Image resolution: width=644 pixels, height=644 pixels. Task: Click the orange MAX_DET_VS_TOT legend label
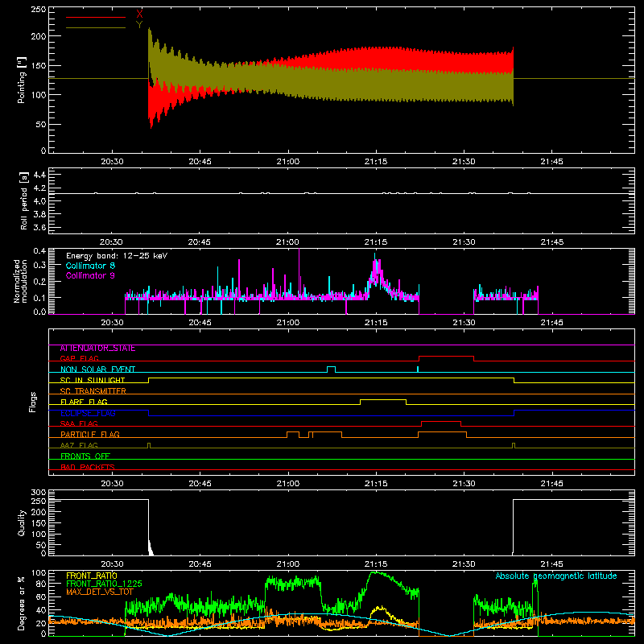[x=100, y=592]
